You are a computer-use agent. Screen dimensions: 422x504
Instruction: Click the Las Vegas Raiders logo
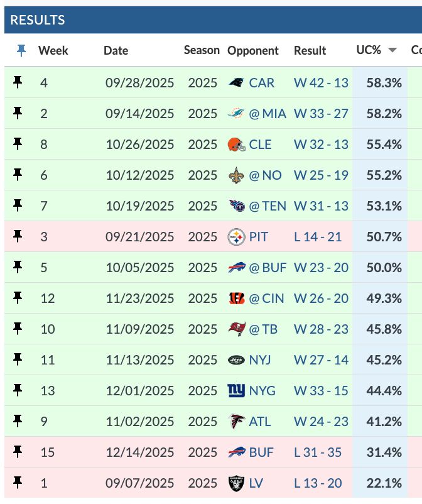236,483
